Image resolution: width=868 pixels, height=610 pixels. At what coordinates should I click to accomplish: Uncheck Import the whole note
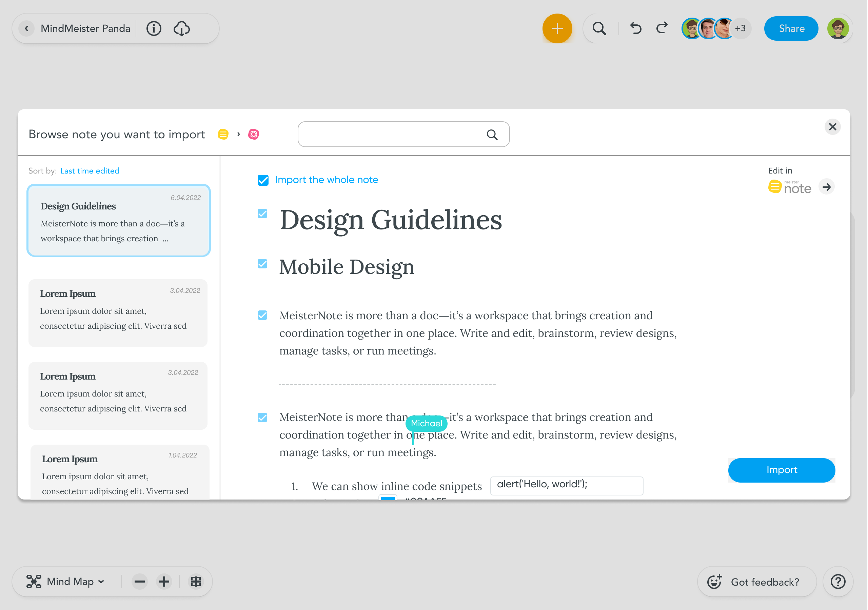point(263,180)
